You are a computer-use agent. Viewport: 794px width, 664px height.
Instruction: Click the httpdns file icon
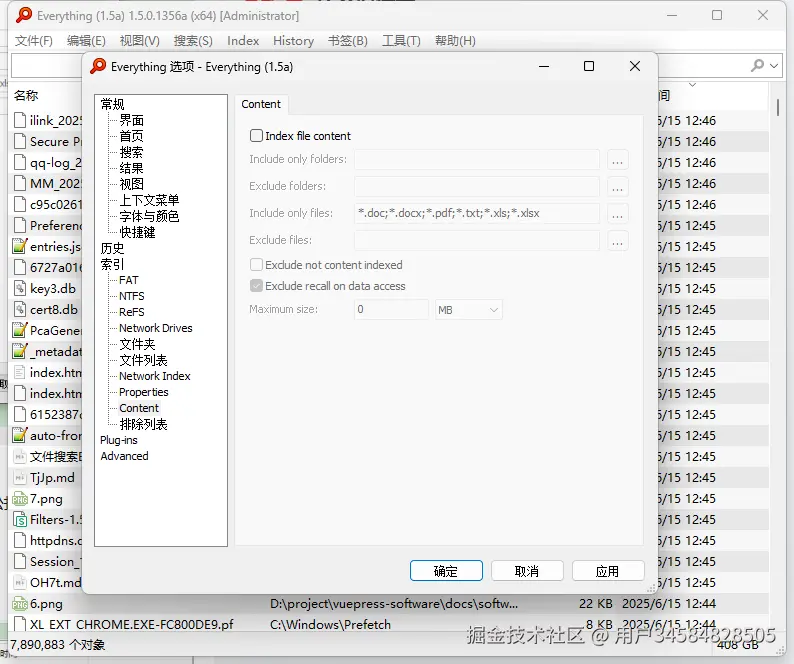tap(20, 540)
